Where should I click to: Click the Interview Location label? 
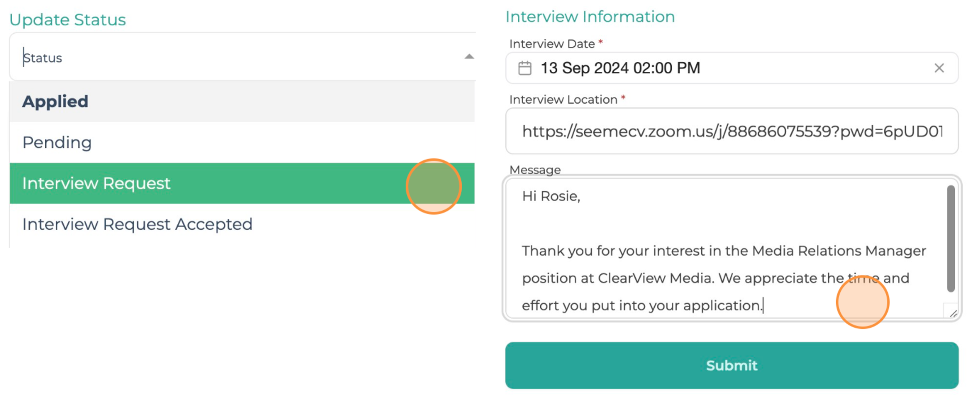pyautogui.click(x=563, y=100)
